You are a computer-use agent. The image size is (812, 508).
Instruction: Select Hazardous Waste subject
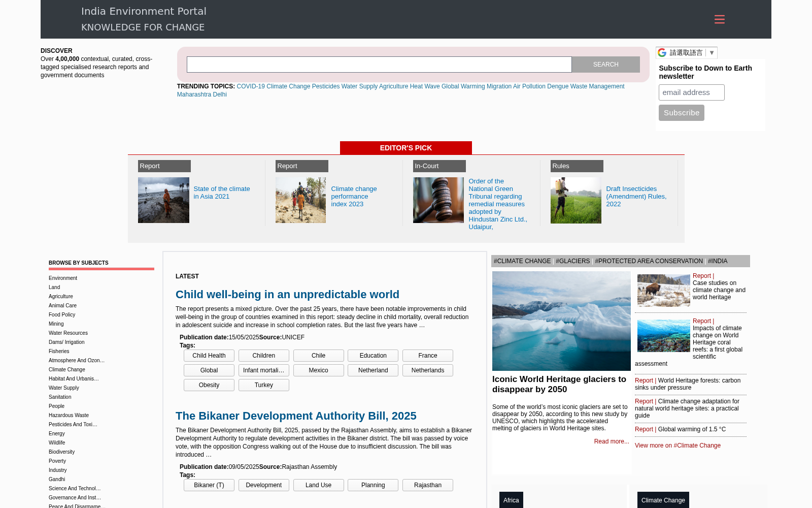click(x=69, y=416)
